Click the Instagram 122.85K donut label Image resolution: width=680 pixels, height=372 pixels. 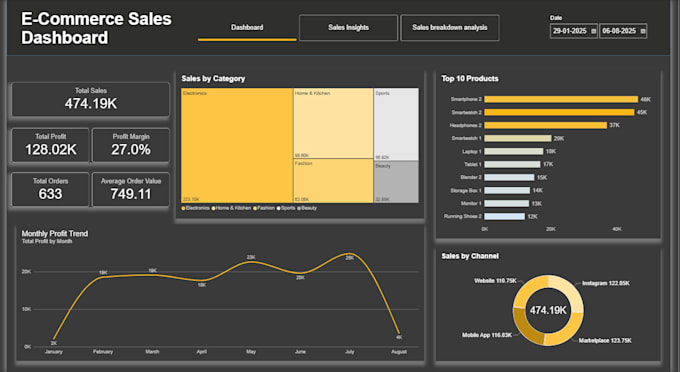(605, 283)
